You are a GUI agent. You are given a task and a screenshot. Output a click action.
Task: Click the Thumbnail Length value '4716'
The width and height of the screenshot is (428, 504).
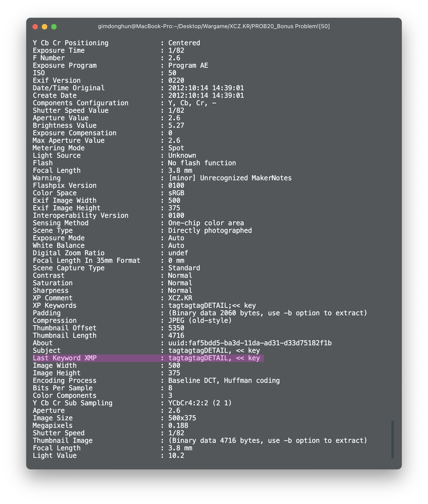click(x=176, y=336)
